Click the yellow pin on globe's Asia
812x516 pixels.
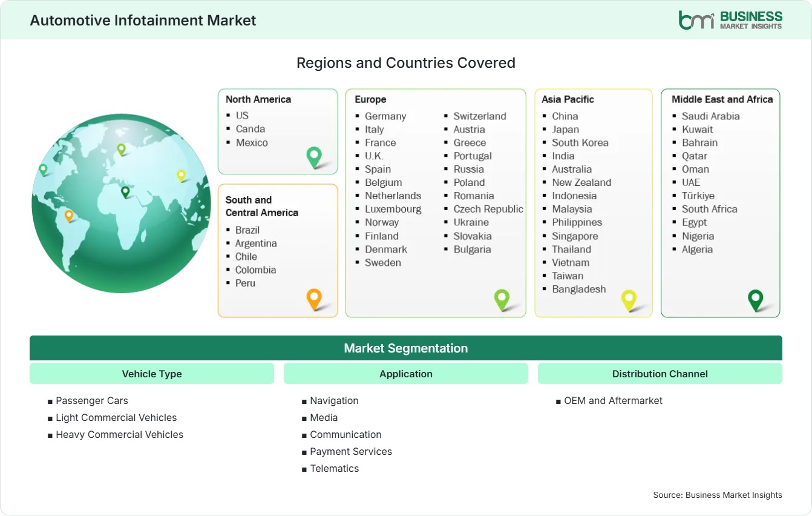(181, 176)
